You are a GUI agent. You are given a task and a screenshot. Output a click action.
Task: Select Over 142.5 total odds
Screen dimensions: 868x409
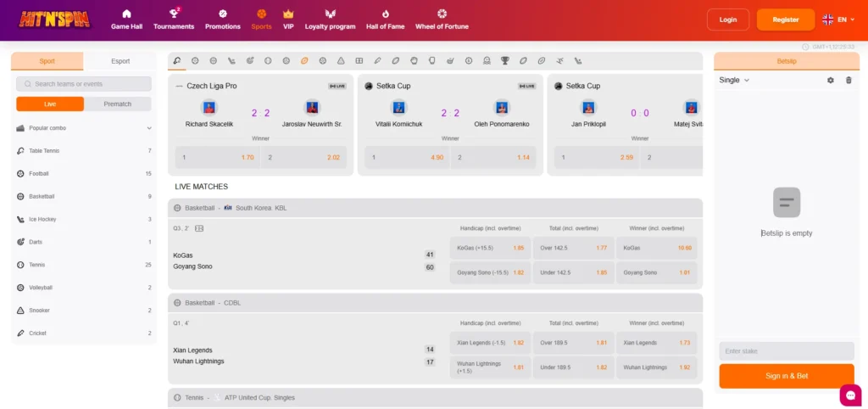(574, 248)
